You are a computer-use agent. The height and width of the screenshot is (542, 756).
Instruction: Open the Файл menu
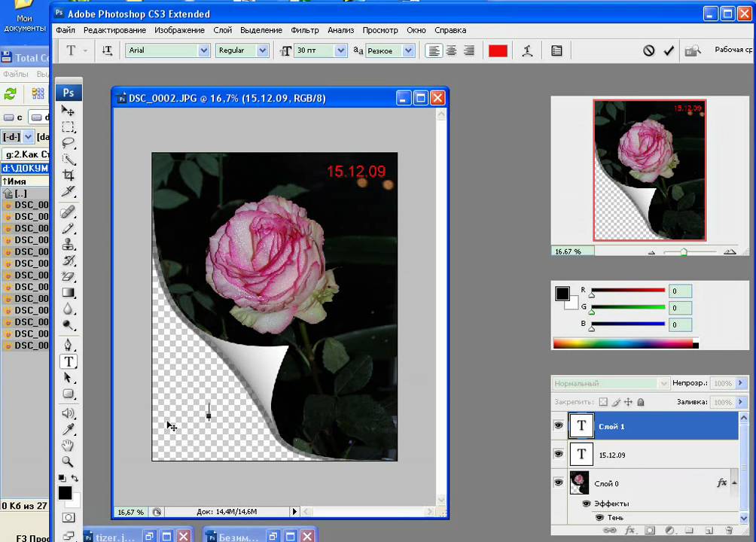[x=66, y=30]
